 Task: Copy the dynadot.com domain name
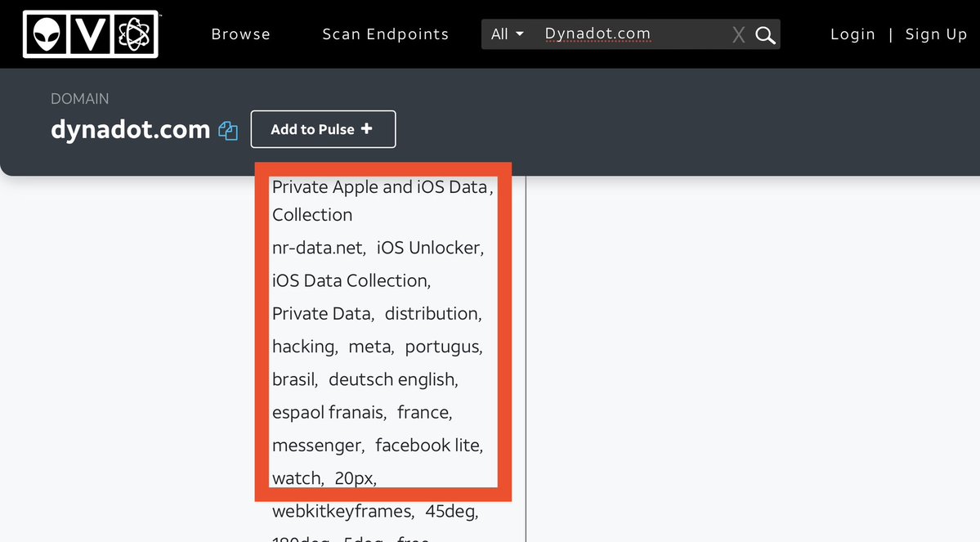[228, 130]
